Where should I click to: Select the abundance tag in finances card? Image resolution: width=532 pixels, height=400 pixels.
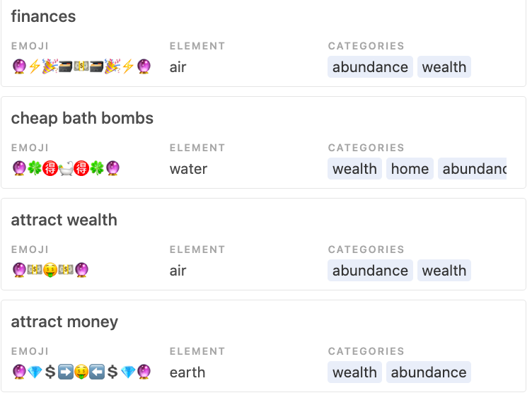click(370, 66)
